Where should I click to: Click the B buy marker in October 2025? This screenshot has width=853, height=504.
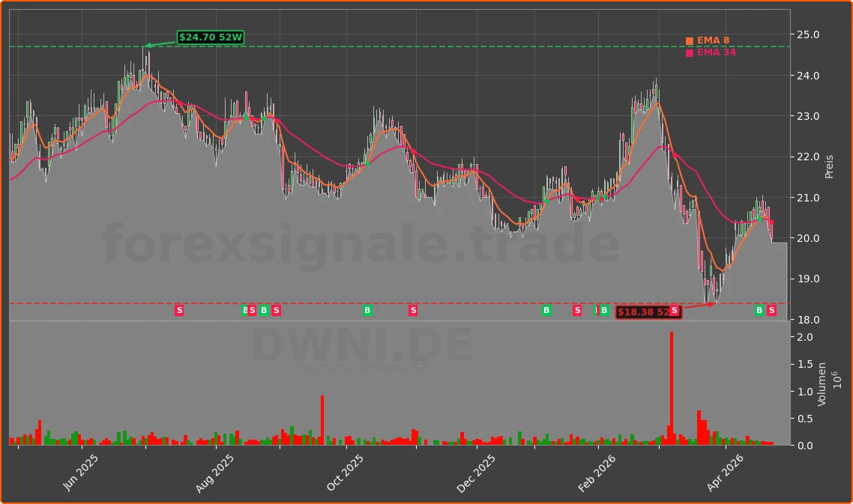point(367,311)
